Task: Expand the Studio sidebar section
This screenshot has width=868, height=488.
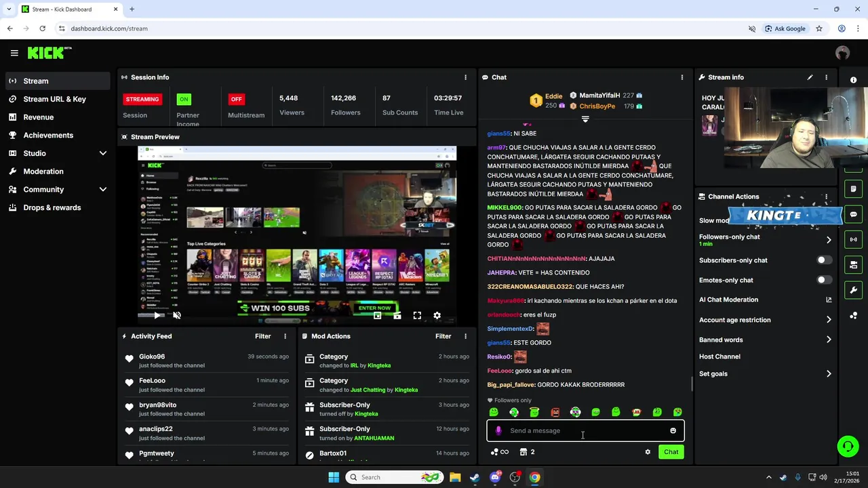Action: point(58,153)
